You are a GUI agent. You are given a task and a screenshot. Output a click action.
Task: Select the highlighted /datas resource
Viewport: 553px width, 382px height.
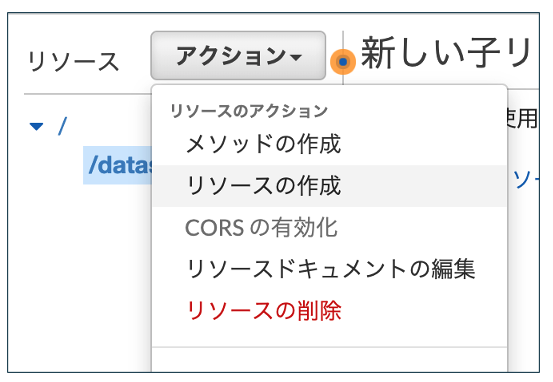pos(118,165)
